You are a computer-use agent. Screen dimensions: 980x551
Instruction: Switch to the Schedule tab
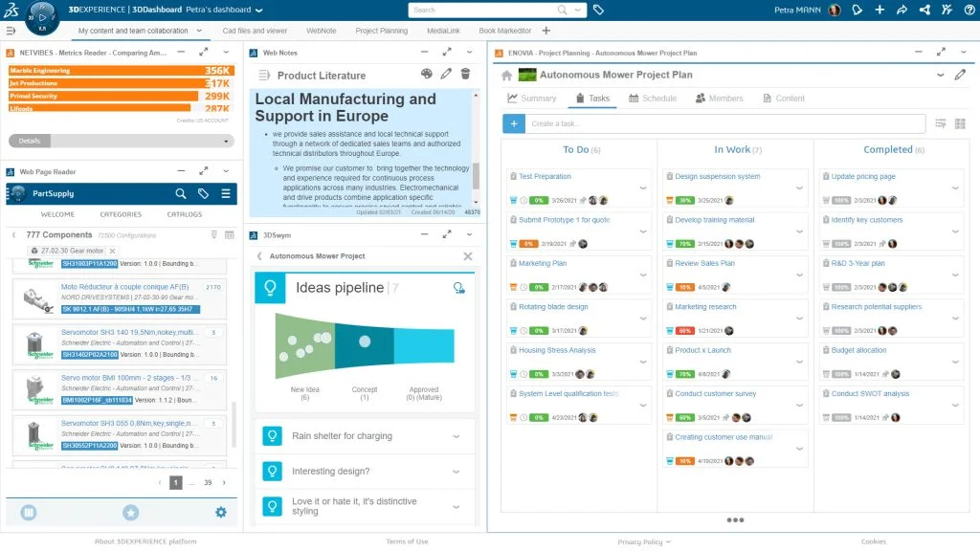click(x=653, y=99)
